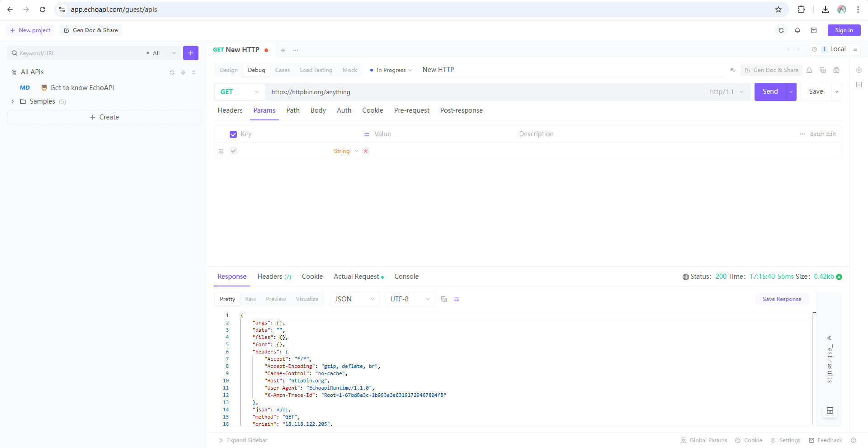
Task: Refresh the All APIs list
Action: (x=172, y=72)
